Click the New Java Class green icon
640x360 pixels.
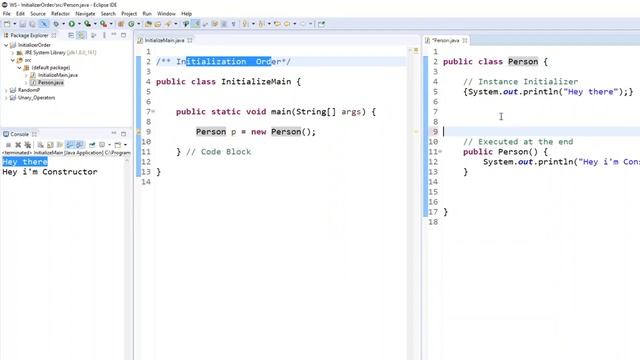click(131, 24)
